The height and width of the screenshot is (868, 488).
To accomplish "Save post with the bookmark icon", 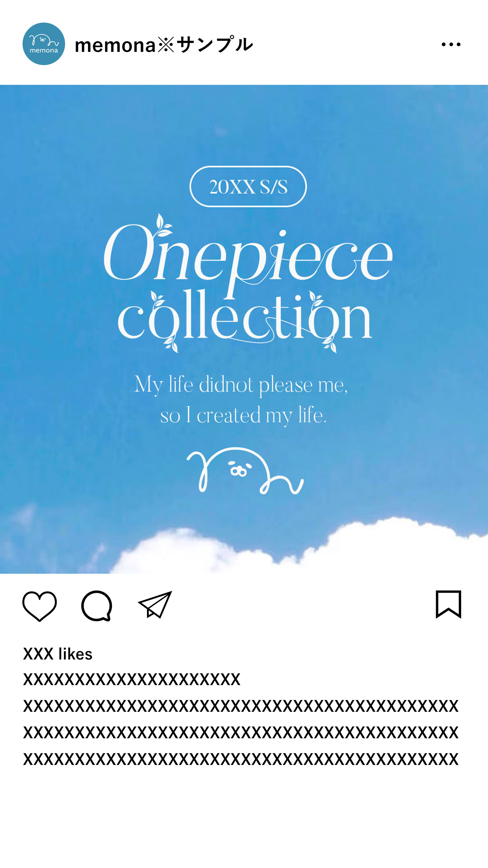I will click(448, 605).
